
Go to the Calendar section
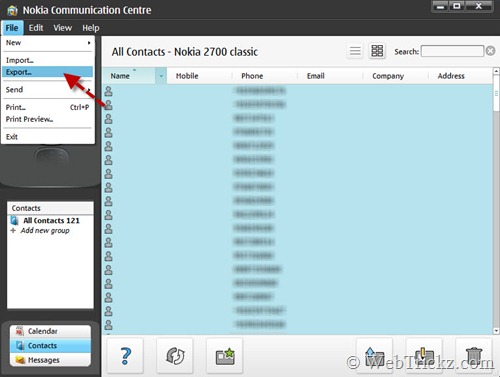50,331
